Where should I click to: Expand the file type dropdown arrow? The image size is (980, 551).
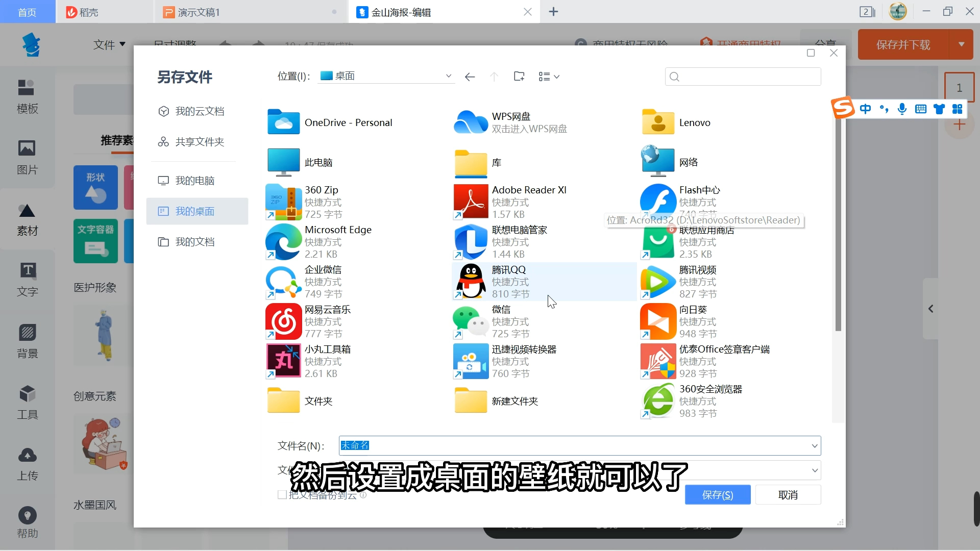tap(815, 470)
